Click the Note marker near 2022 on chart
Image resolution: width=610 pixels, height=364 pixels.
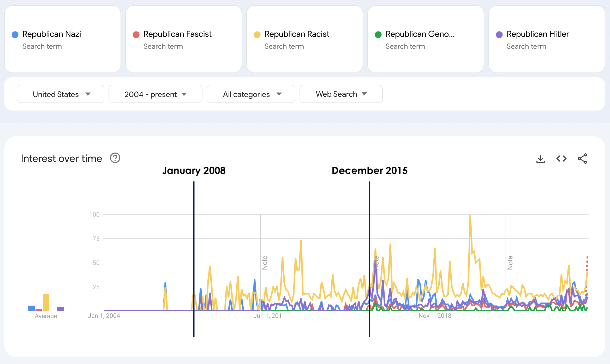(510, 263)
